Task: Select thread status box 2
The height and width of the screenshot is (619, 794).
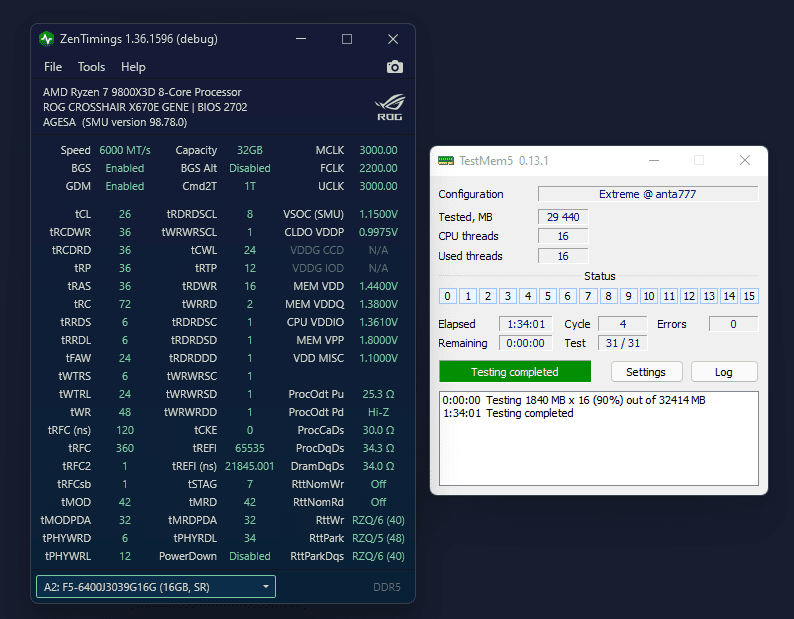Action: tap(488, 296)
